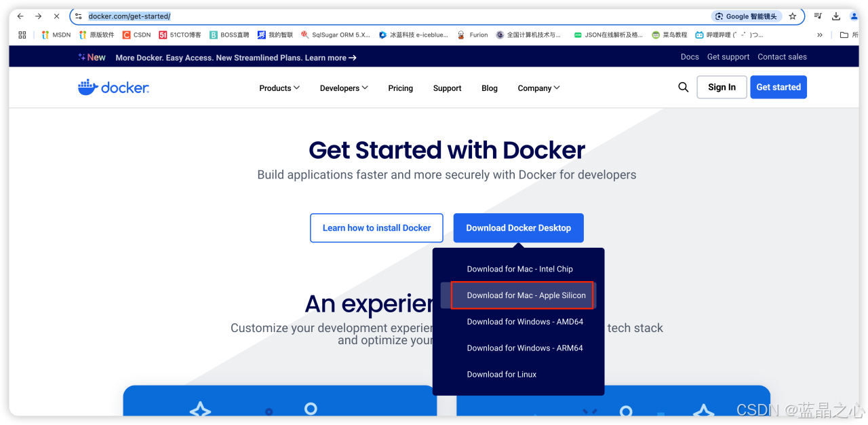Click the Docker whale logo
Image resolution: width=868 pixels, height=425 pixels.
[113, 88]
